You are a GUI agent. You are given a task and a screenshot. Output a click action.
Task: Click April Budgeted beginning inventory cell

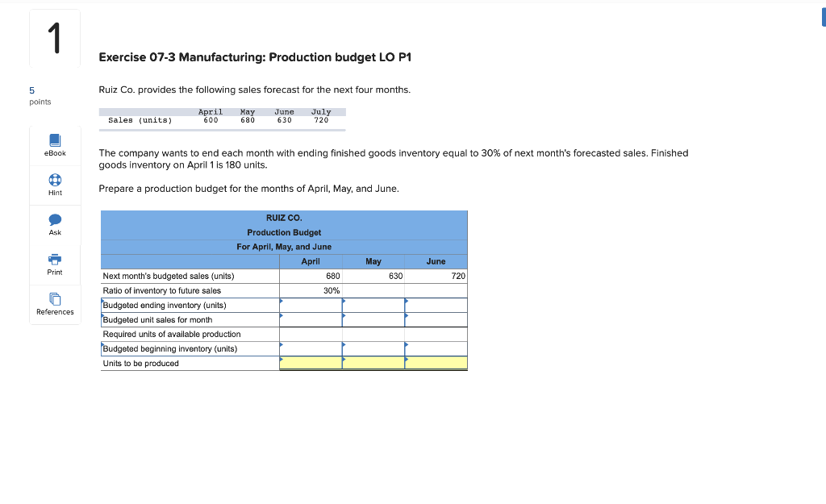point(311,348)
